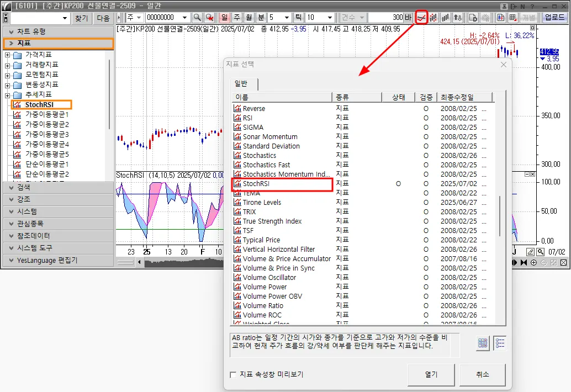Click the red-arrow search icon in toolbar
The image size is (571, 392).
(209, 18)
